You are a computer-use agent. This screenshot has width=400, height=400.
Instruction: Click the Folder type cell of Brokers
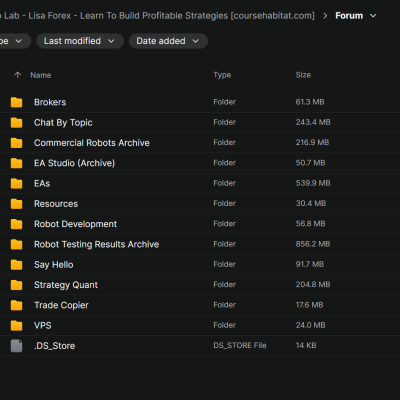(224, 102)
